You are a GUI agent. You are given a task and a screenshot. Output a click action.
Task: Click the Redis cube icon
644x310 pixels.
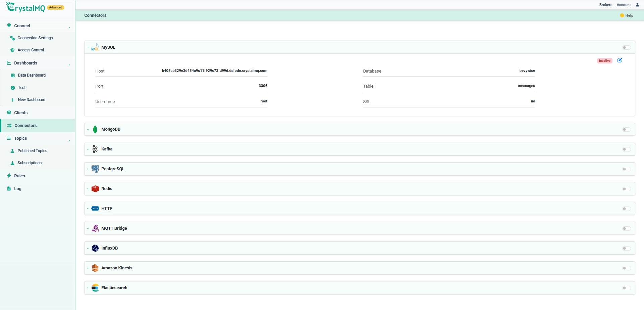(95, 189)
